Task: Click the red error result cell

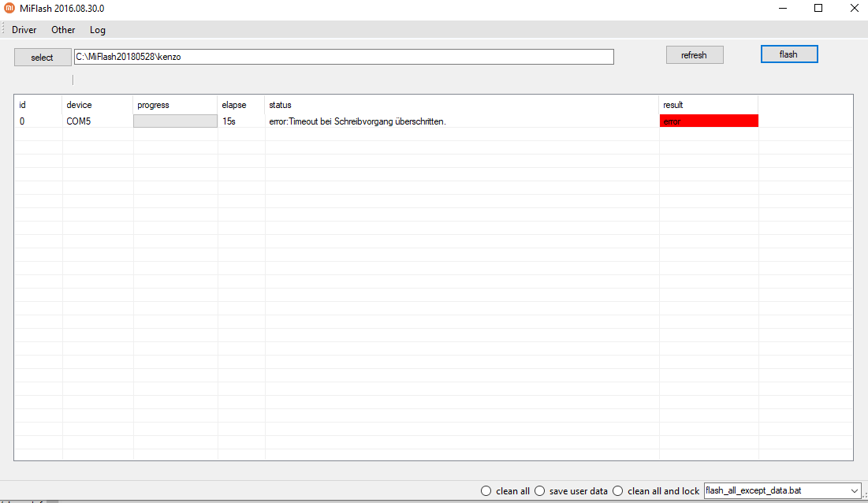Action: (x=709, y=121)
